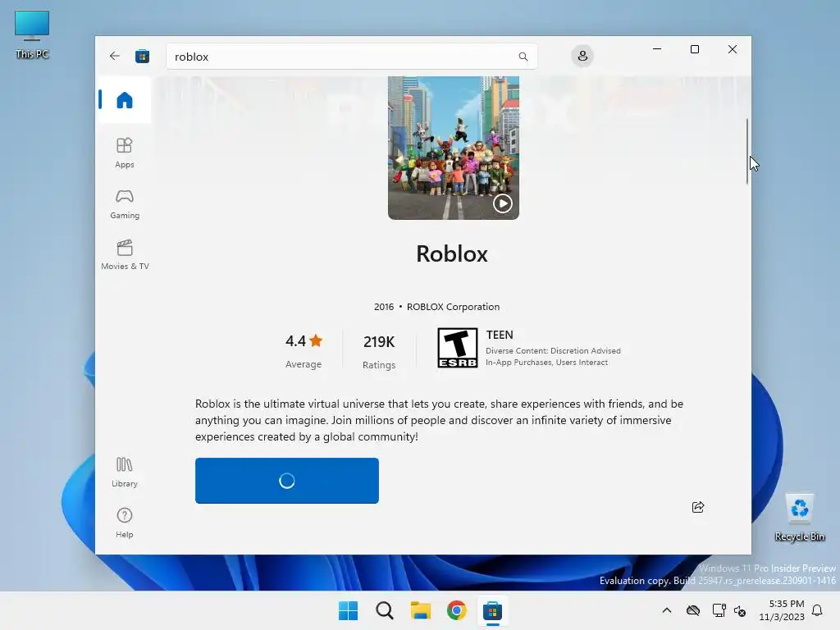The height and width of the screenshot is (630, 840).
Task: Open the Windows Start menu
Action: 348,610
